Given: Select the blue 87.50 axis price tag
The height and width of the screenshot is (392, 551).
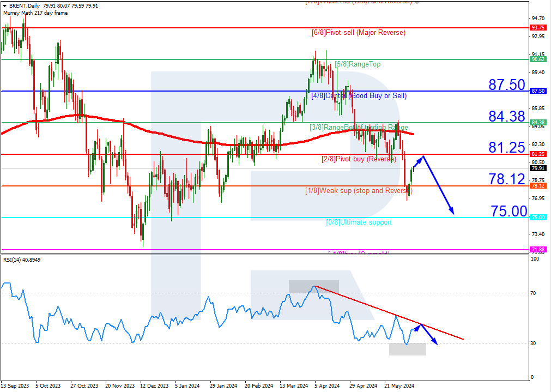Looking at the screenshot, I should 538,91.
